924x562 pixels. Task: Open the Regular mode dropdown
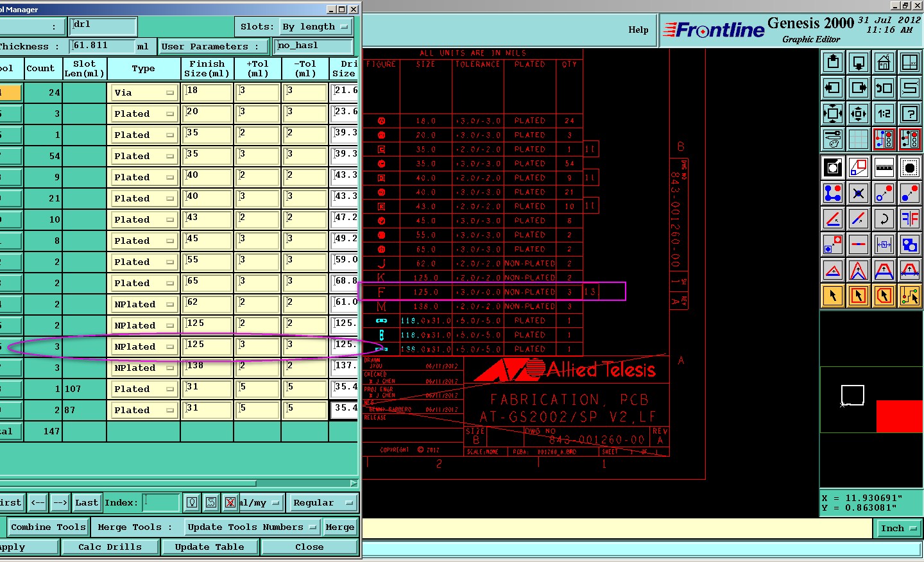(322, 502)
